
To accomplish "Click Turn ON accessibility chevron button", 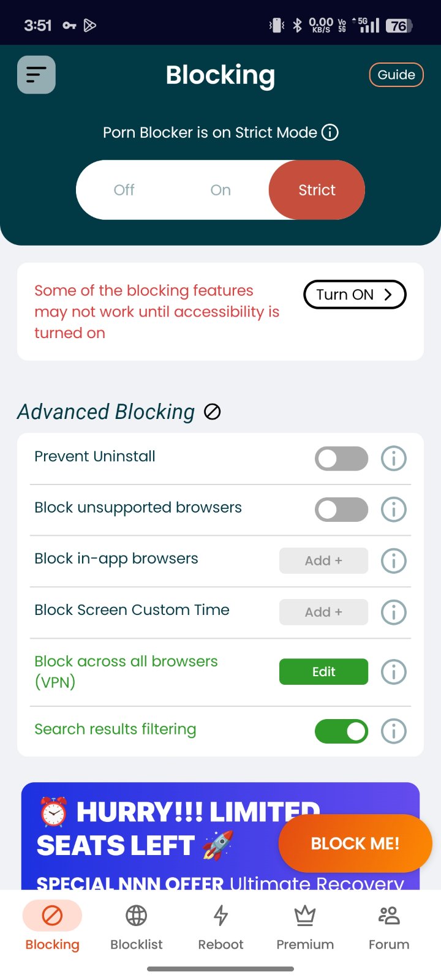I will click(355, 295).
